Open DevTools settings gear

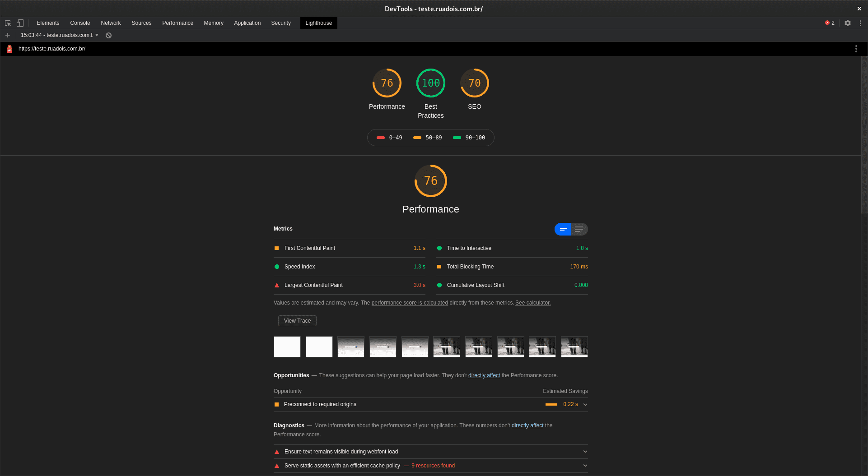coord(848,23)
